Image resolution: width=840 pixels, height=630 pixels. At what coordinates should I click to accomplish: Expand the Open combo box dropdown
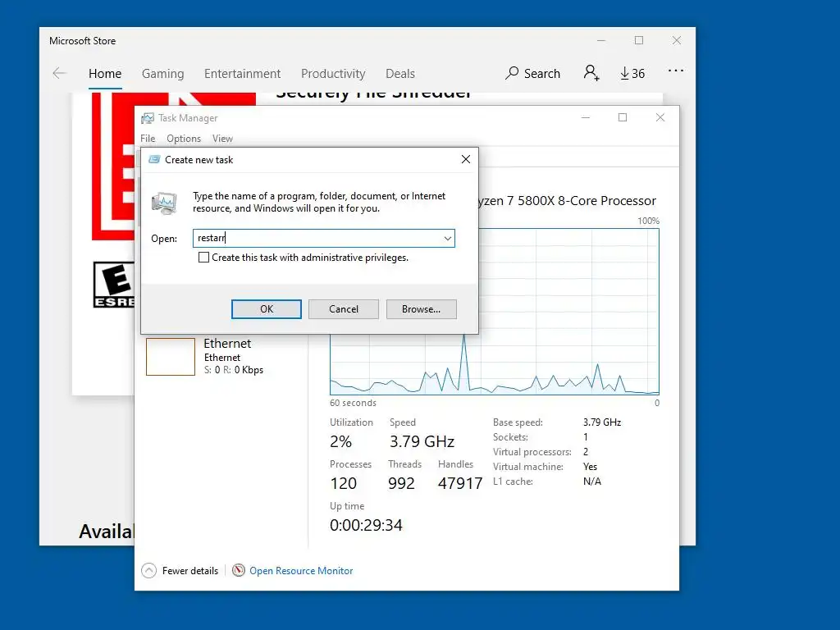pyautogui.click(x=447, y=239)
